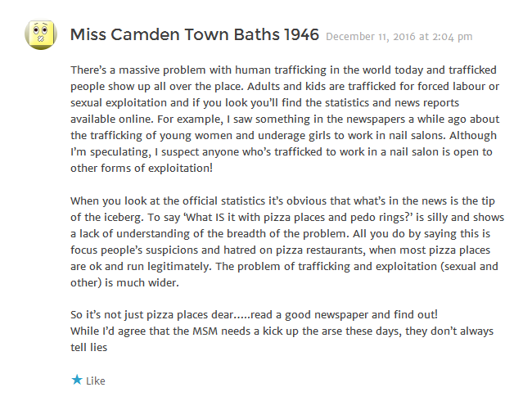Click the line 'So it's not just pizza places'

[x=254, y=314]
